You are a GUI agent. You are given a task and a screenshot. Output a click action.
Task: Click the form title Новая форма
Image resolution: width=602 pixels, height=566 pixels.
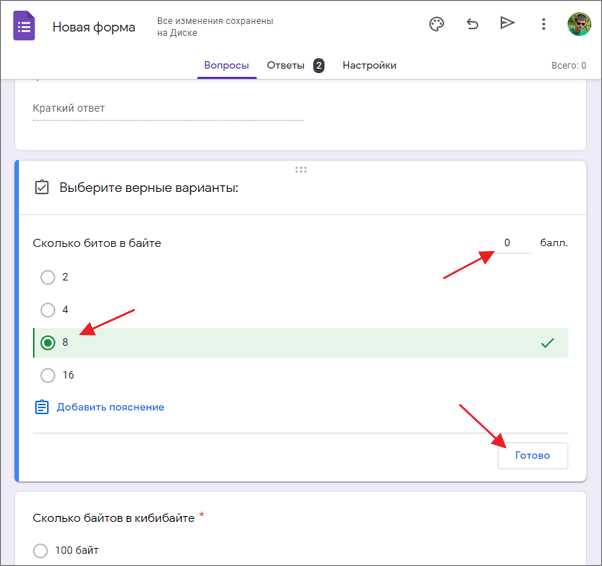tap(94, 27)
